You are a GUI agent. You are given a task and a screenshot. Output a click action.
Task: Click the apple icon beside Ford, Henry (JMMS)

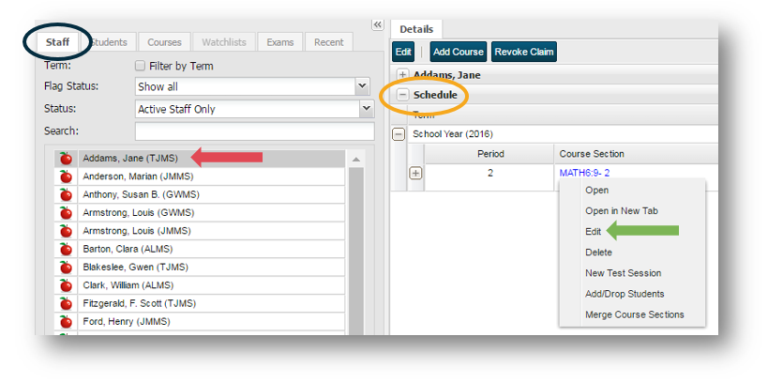point(66,322)
